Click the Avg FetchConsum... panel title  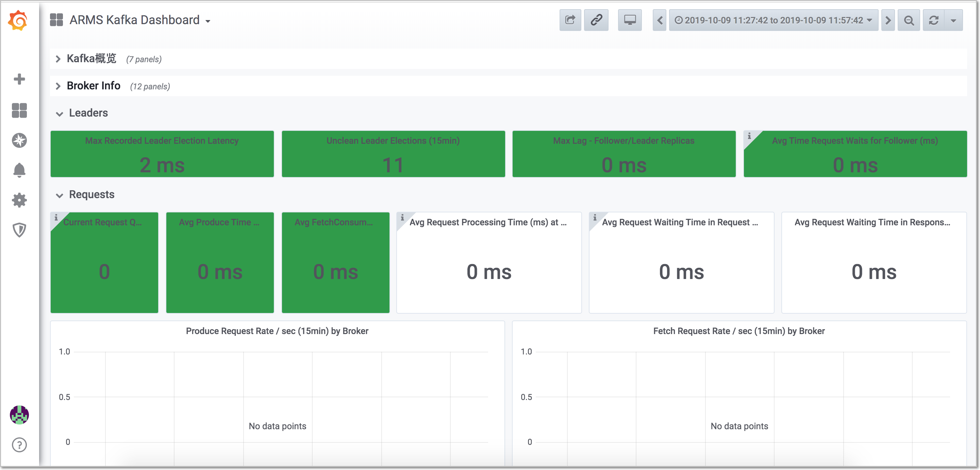[334, 222]
